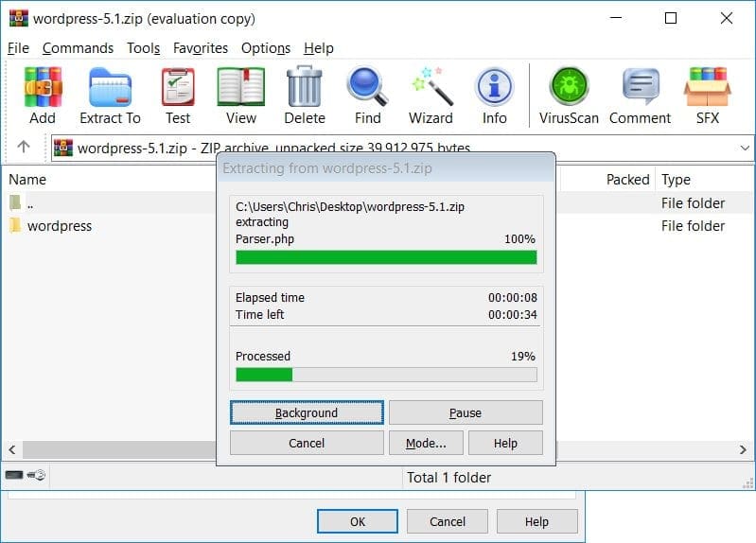
Task: Click the Extracting dialog title bar
Action: [x=386, y=168]
